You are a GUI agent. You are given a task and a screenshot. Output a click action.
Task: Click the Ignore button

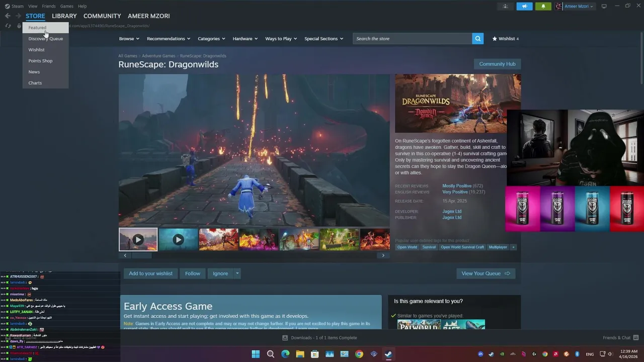(x=220, y=274)
